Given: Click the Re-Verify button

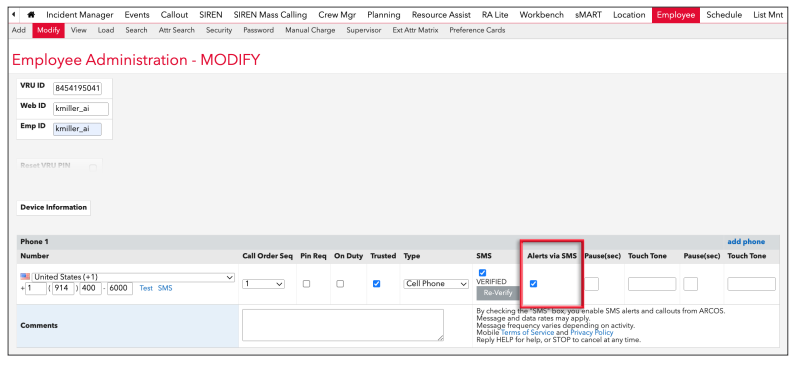Looking at the screenshot, I should pyautogui.click(x=498, y=293).
